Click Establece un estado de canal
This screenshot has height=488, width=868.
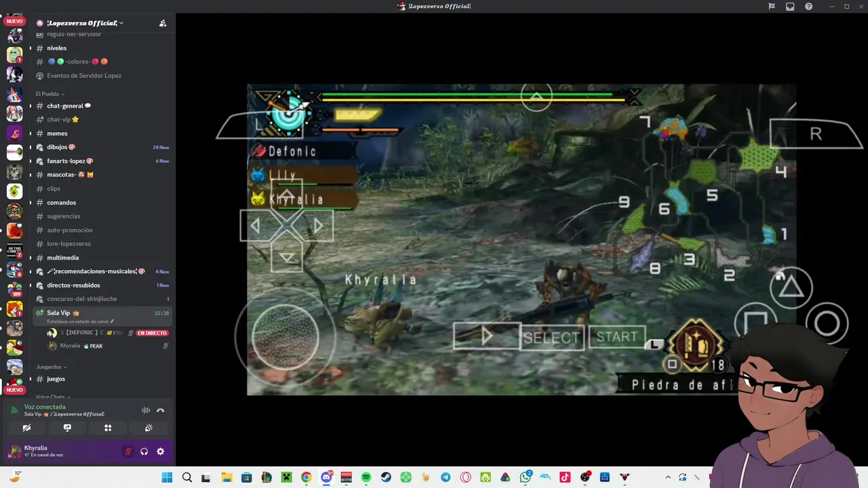[81, 321]
